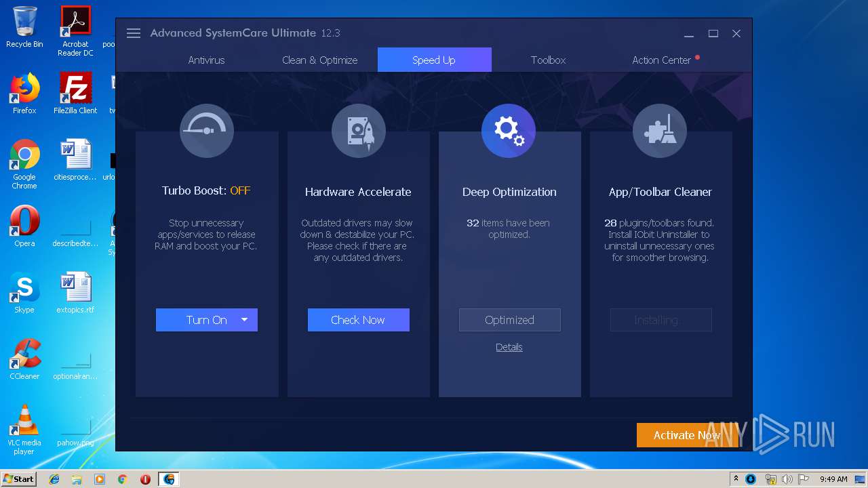Open the Windows Start menu
This screenshot has height=488, width=868.
click(19, 479)
